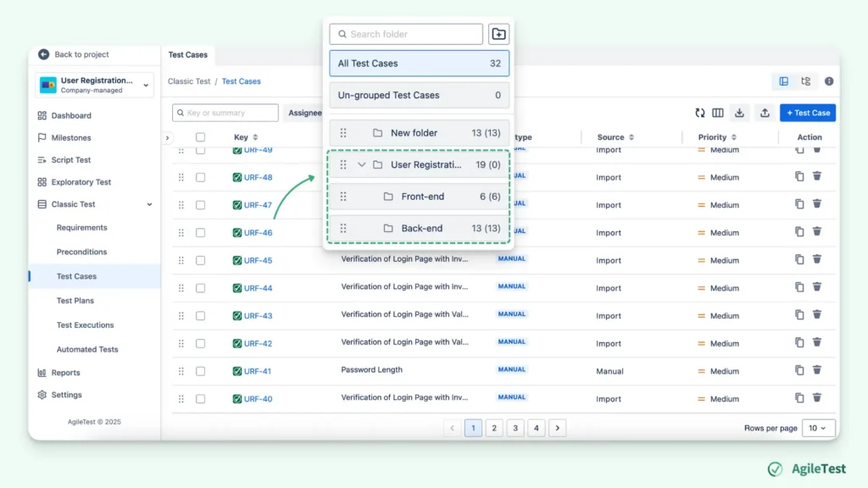This screenshot has width=868, height=488.
Task: Open Requirements under Classic Test
Action: pyautogui.click(x=82, y=227)
